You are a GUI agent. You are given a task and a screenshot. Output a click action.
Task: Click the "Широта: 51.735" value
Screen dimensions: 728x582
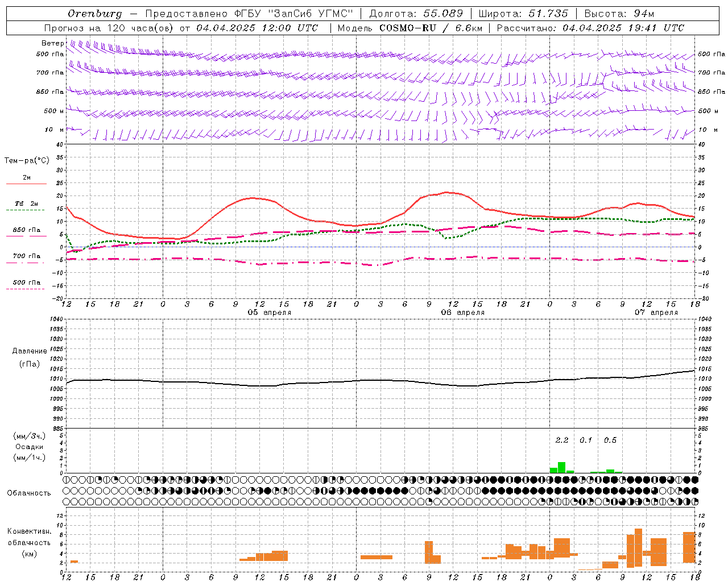pos(523,14)
